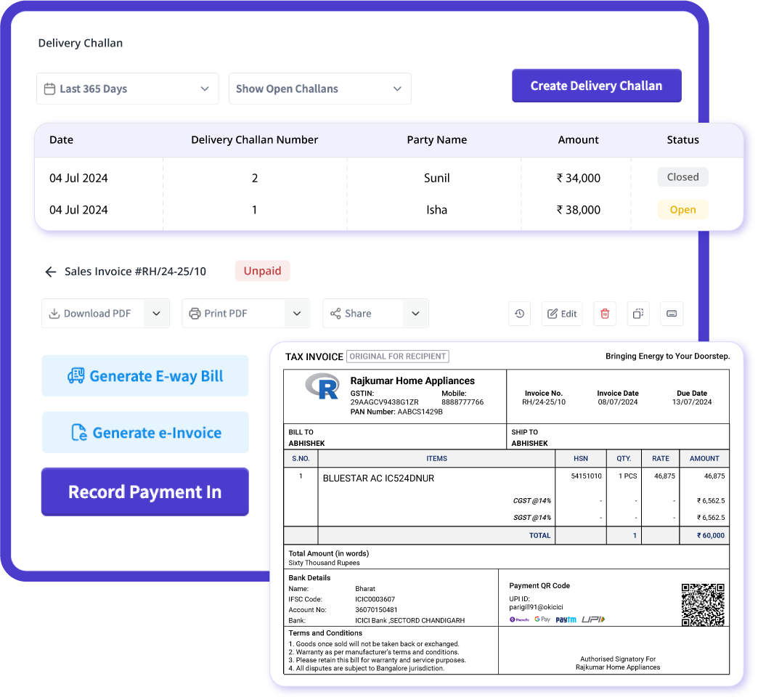Image resolution: width=758 pixels, height=700 pixels.
Task: Expand the Download PDF chevron for more formats
Action: tap(156, 313)
